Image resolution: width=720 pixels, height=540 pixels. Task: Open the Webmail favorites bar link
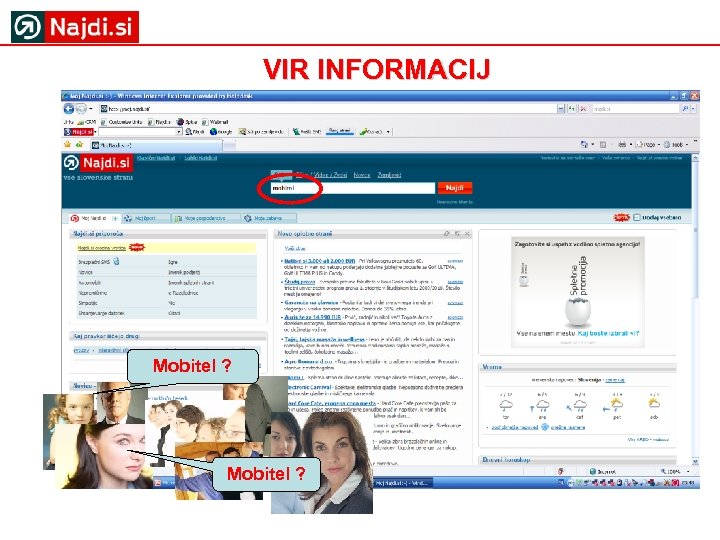[x=215, y=122]
